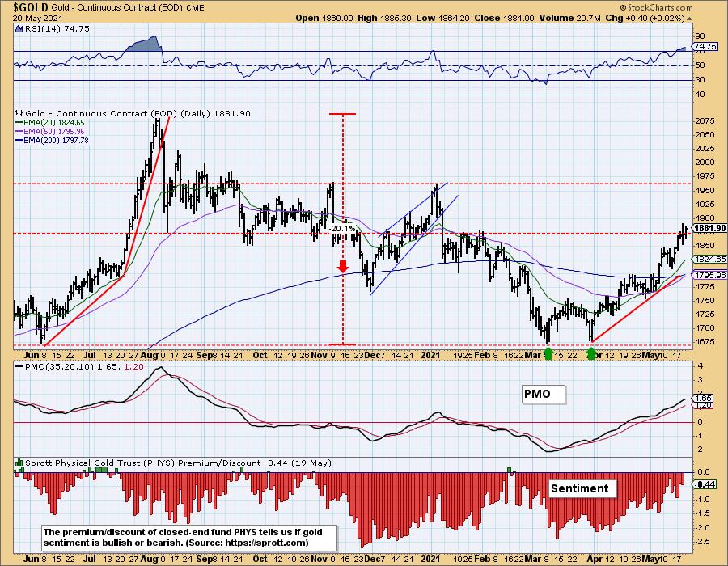Image resolution: width=728 pixels, height=566 pixels.
Task: Click the green up arrow below the March low
Action: coord(548,353)
